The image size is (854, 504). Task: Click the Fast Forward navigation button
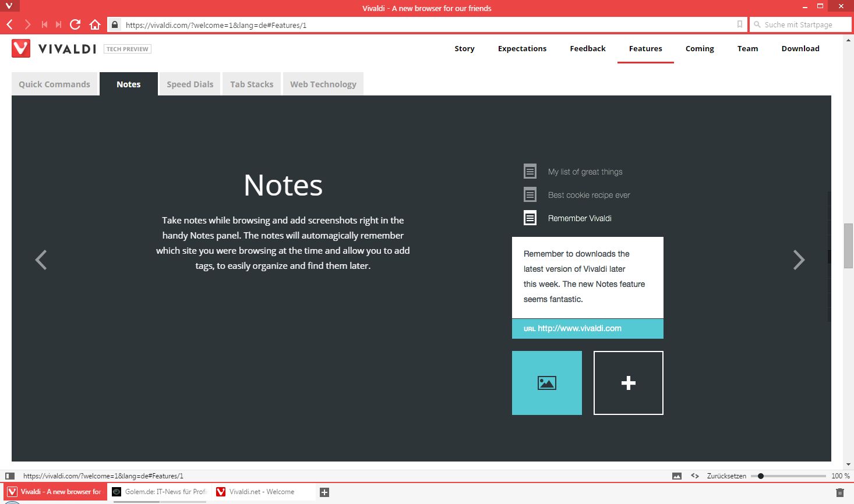(58, 24)
